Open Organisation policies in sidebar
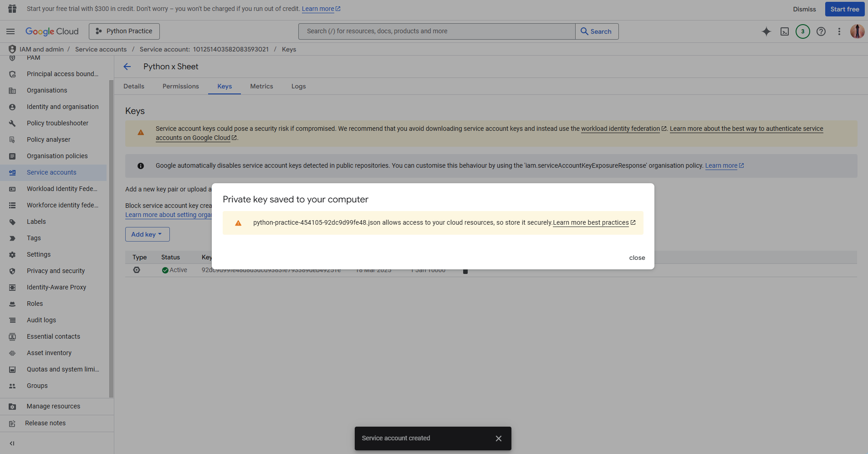 click(x=53, y=156)
